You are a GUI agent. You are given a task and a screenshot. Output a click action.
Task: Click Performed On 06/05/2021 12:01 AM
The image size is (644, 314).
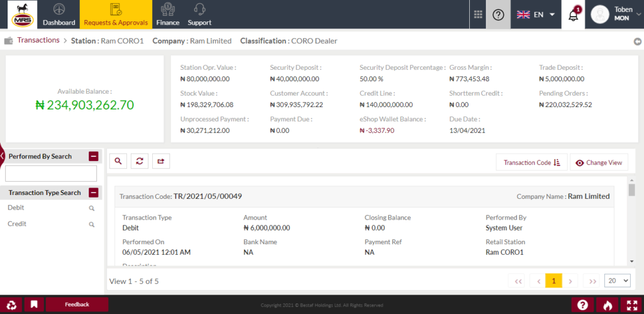tap(157, 252)
